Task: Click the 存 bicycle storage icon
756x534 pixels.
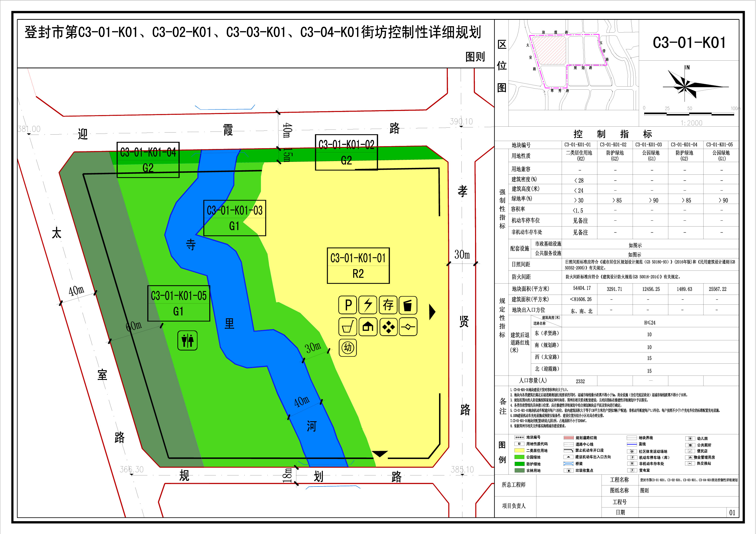Action: pyautogui.click(x=388, y=305)
